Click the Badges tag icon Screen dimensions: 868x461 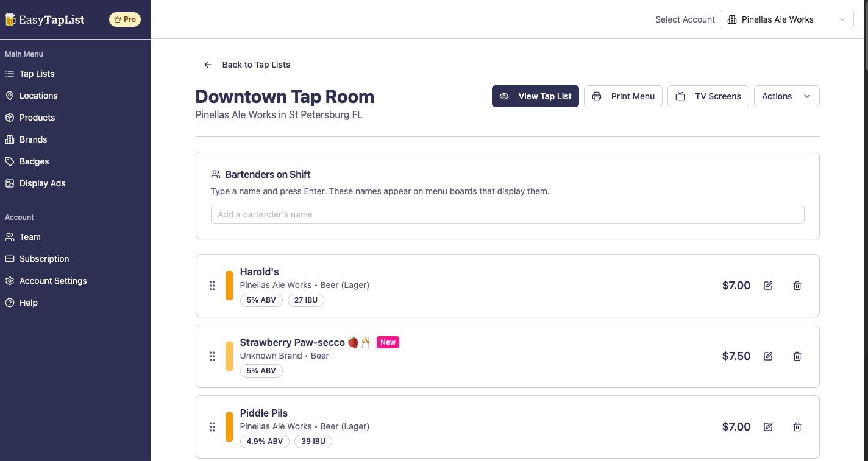[10, 161]
